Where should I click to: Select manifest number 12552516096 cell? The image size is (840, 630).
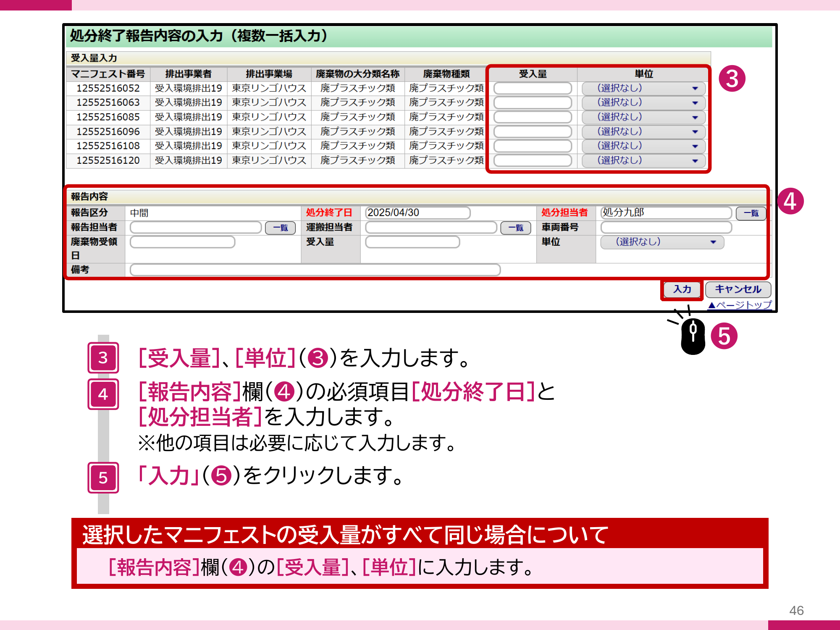(x=108, y=131)
